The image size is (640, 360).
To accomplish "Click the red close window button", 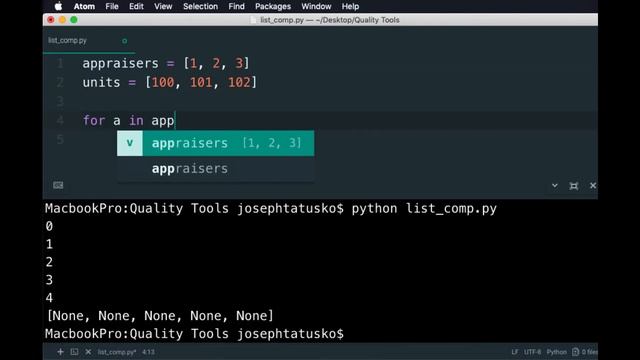I will coord(51,20).
